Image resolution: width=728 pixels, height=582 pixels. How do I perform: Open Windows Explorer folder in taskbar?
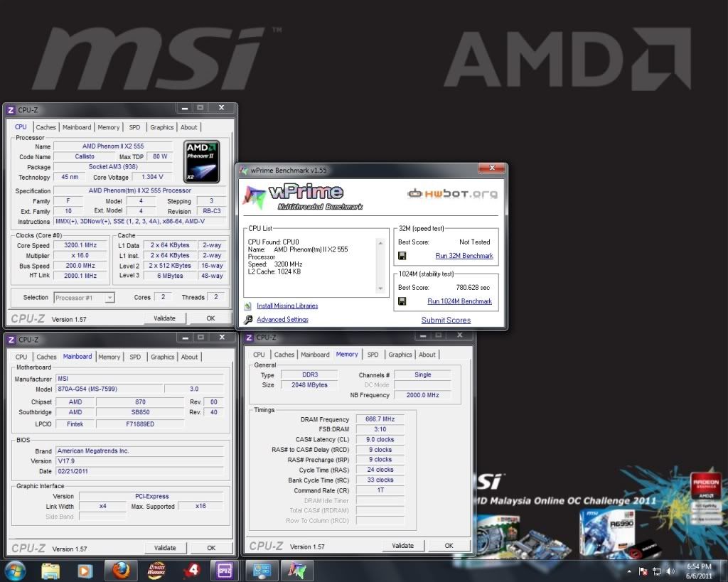(50, 571)
